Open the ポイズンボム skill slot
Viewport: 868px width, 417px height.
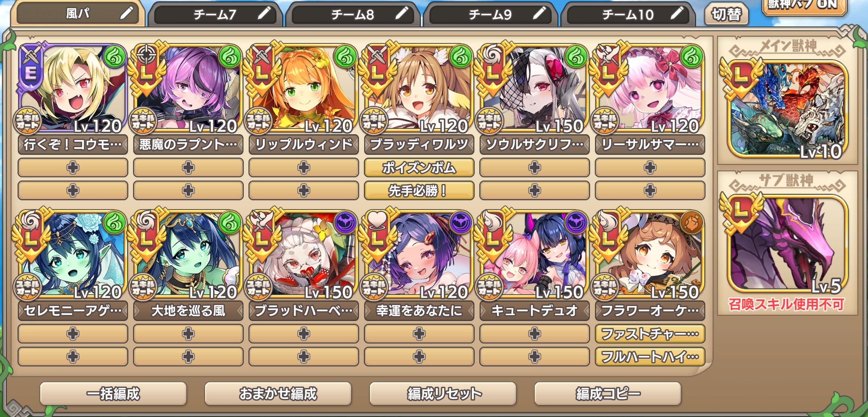(x=419, y=168)
